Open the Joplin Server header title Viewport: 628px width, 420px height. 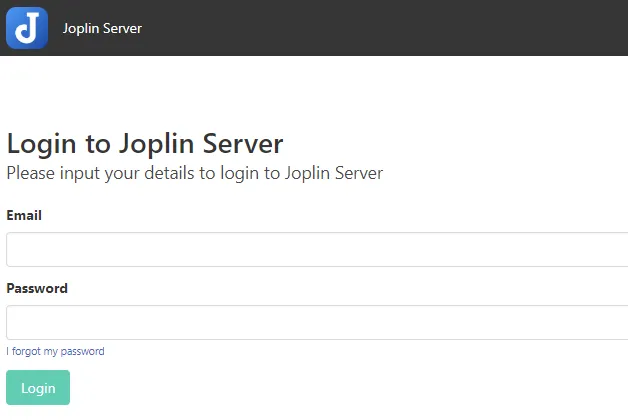click(x=102, y=28)
